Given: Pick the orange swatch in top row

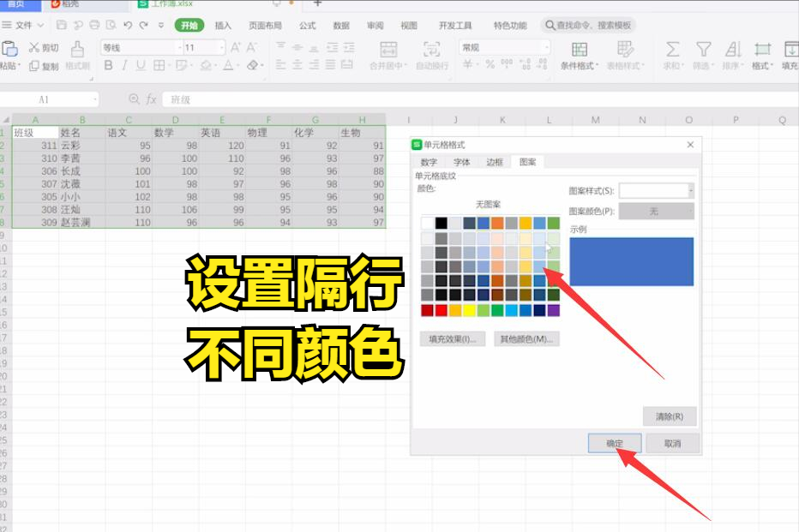Looking at the screenshot, I should coord(497,223).
